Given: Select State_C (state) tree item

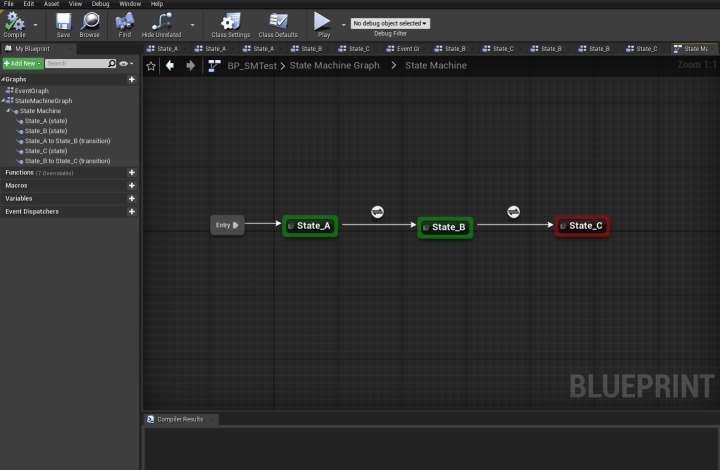Looking at the screenshot, I should [x=45, y=151].
